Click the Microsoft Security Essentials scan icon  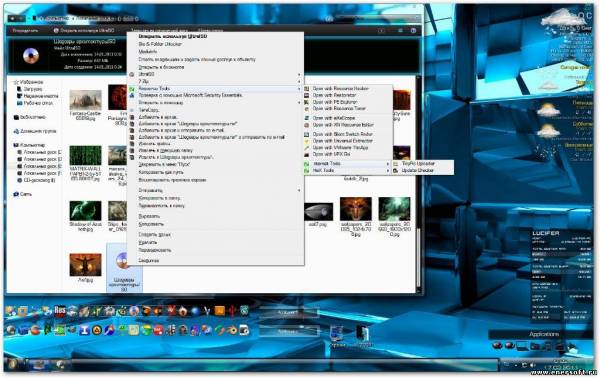[132, 95]
